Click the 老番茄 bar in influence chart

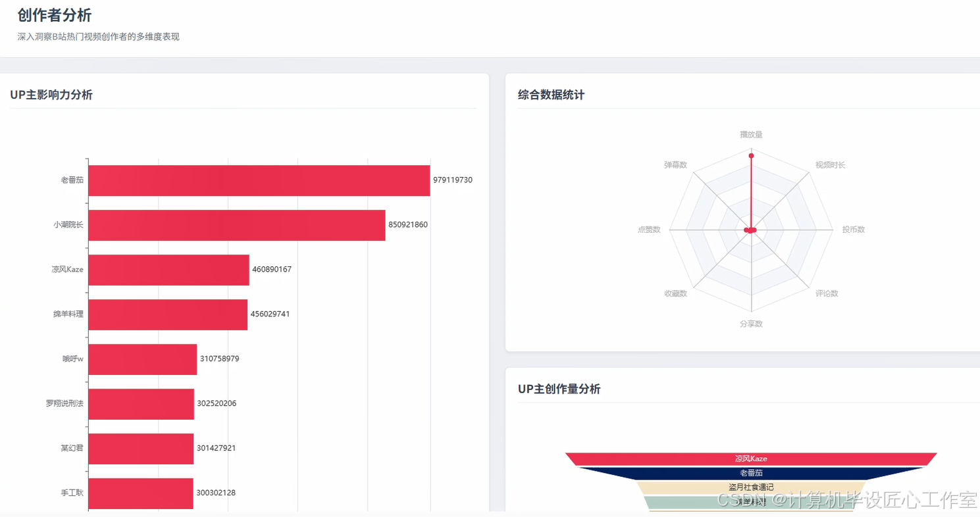coord(259,180)
